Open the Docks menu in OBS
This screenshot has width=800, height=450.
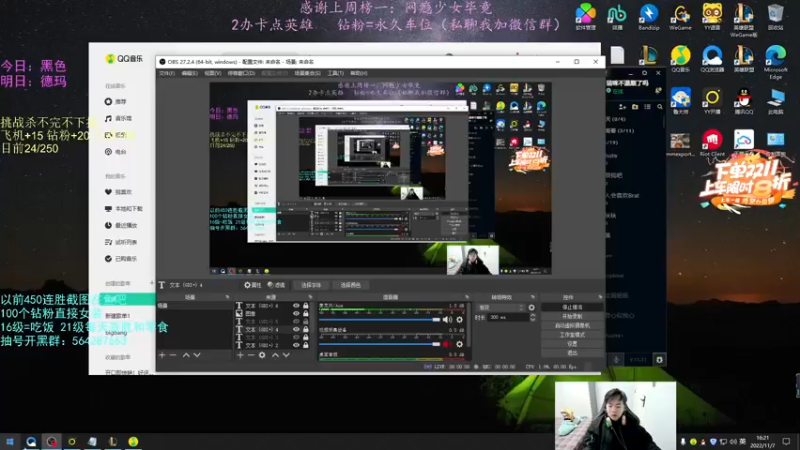coord(241,73)
